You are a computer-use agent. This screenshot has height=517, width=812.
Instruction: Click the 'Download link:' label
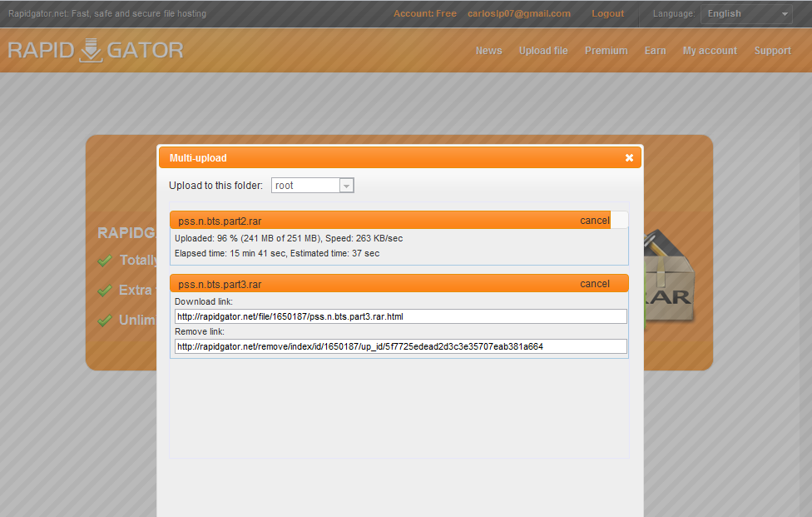(x=204, y=301)
